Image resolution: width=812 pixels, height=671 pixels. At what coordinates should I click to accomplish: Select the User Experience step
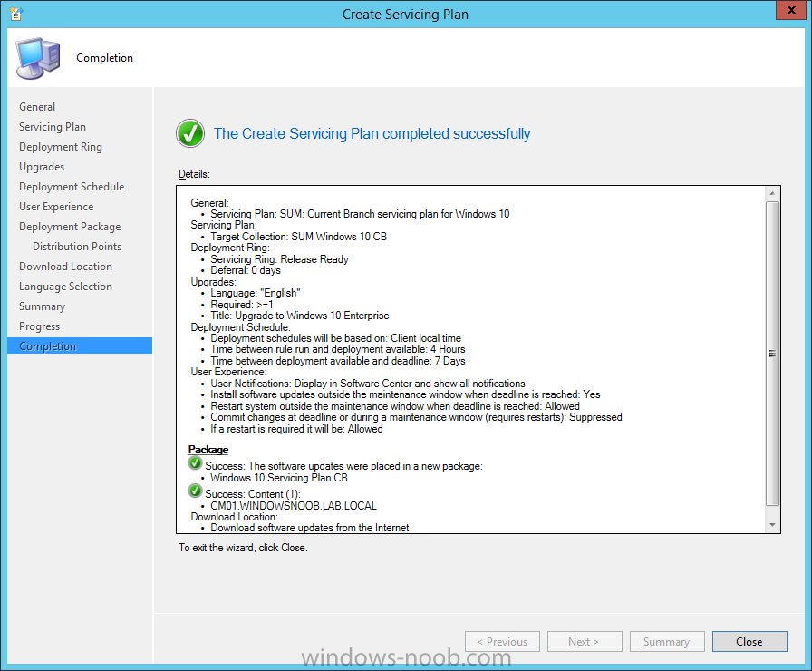click(x=56, y=207)
